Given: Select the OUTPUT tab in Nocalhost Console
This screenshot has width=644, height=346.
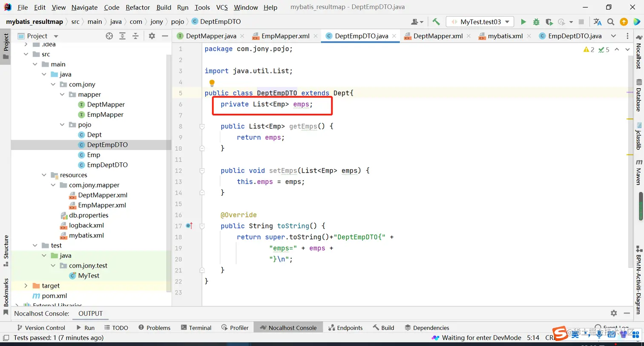Looking at the screenshot, I should point(91,313).
